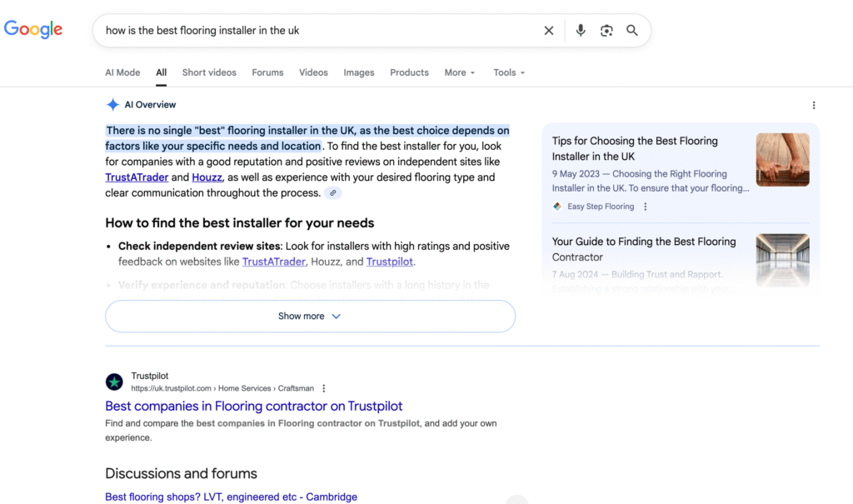This screenshot has height=504, width=853.
Task: Click the Best companies in Flooring contractor result
Action: [x=253, y=406]
